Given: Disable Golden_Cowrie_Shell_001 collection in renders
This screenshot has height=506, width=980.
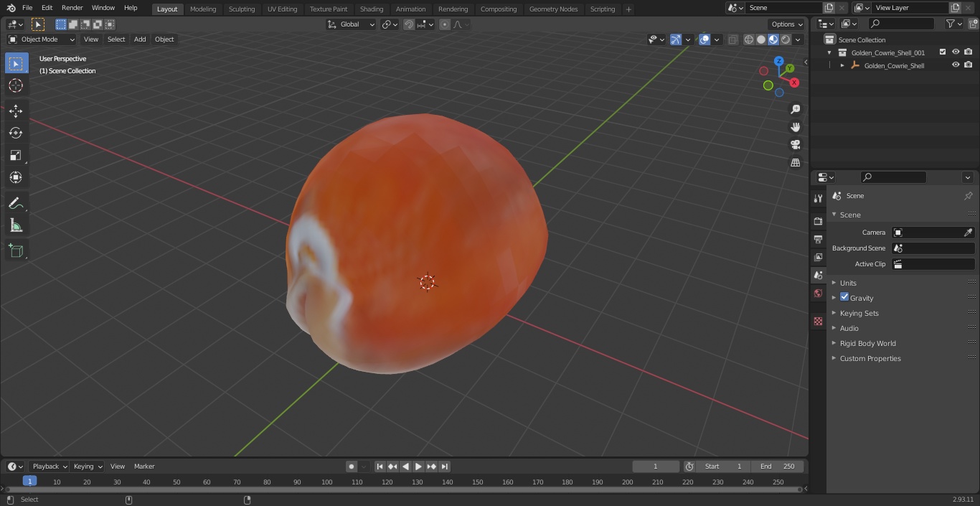Looking at the screenshot, I should 969,52.
